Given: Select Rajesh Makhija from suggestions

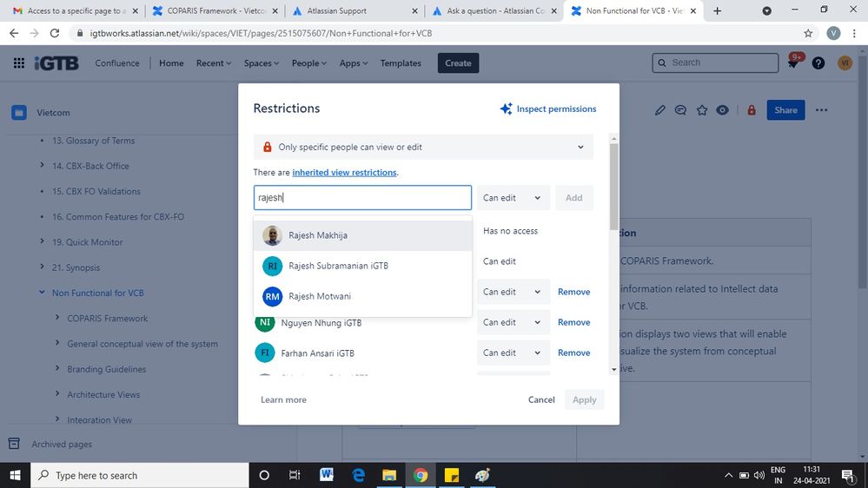Looking at the screenshot, I should (362, 235).
